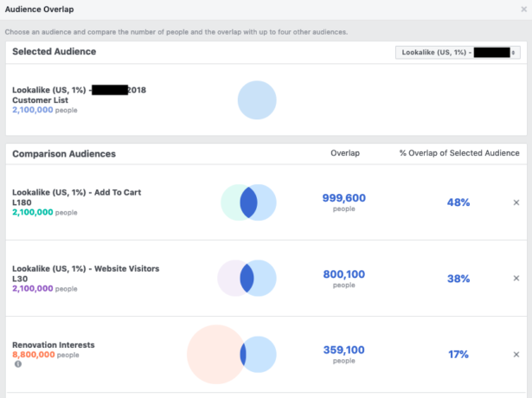Click info icon below Renovation Interests
532x398 pixels.
pyautogui.click(x=17, y=364)
